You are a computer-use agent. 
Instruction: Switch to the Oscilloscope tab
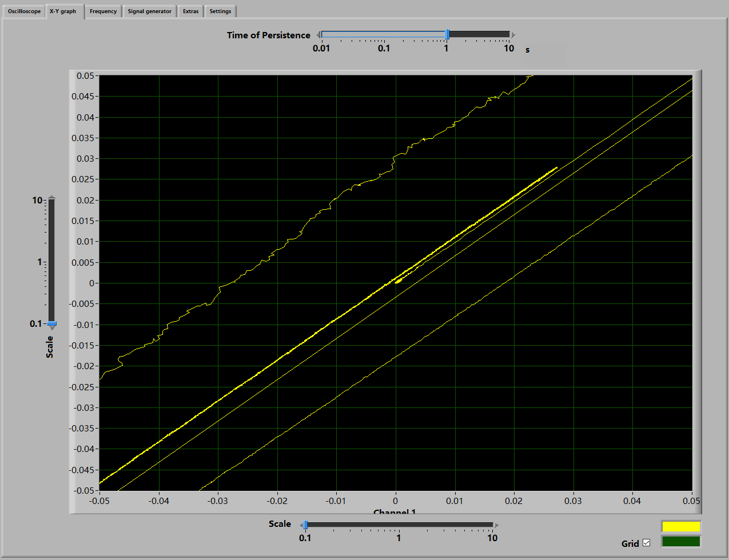(x=24, y=11)
